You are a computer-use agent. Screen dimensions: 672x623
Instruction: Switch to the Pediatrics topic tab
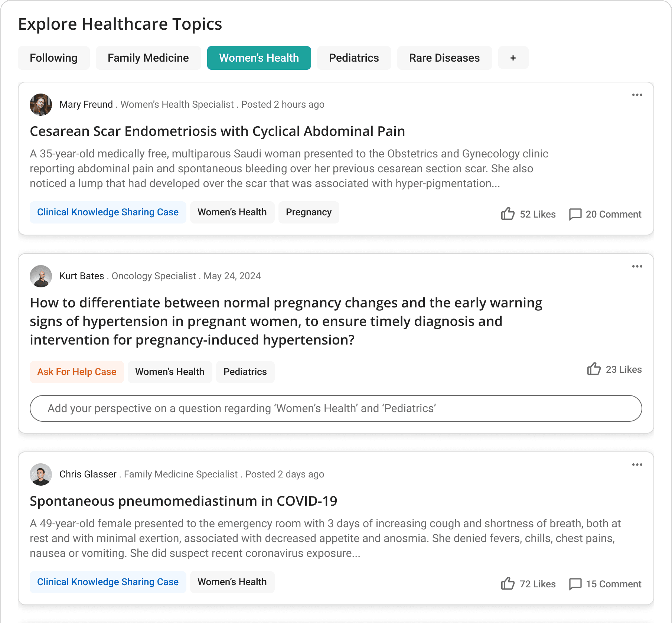pyautogui.click(x=354, y=58)
